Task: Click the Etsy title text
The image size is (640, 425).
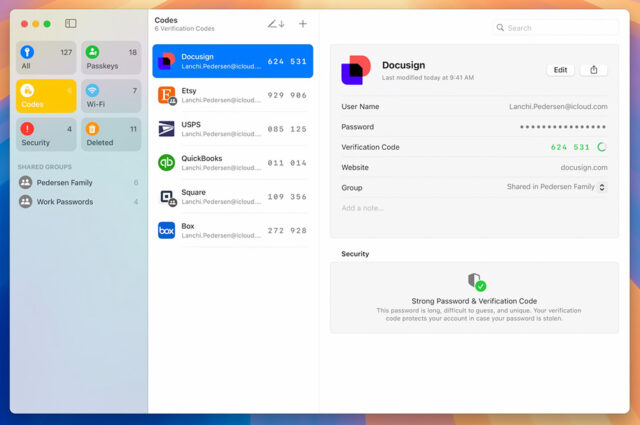Action: [189, 91]
